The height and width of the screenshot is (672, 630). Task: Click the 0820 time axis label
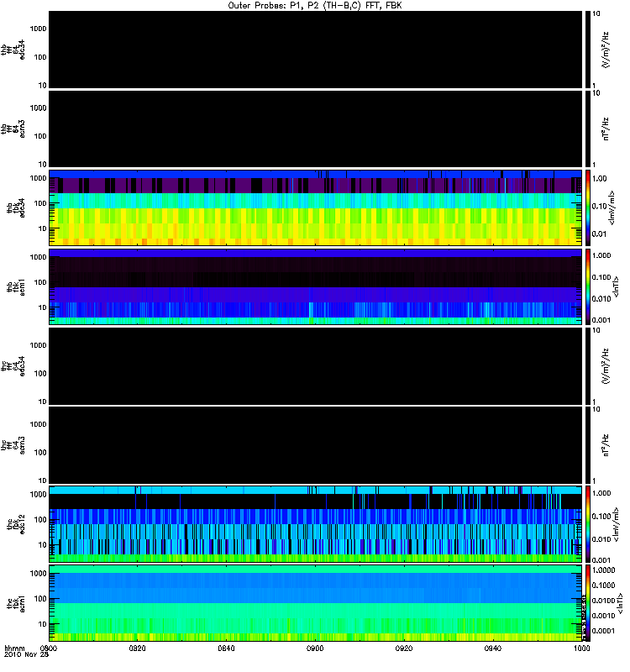[137, 648]
